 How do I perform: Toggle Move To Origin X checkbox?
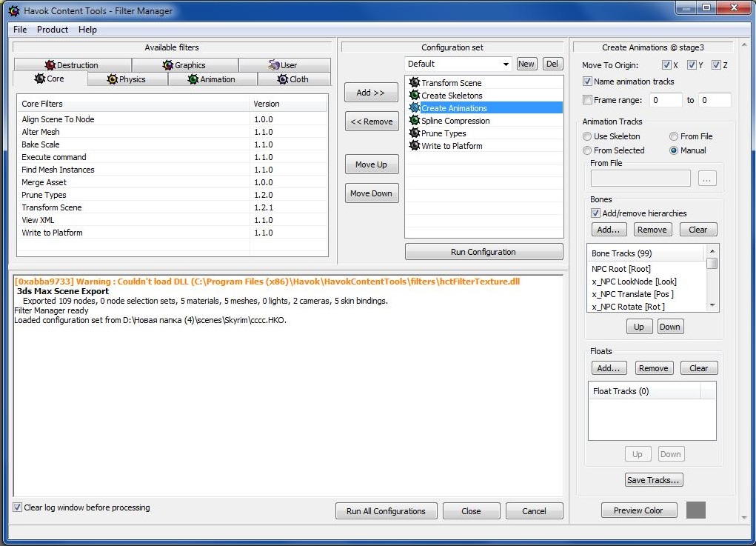coord(667,65)
